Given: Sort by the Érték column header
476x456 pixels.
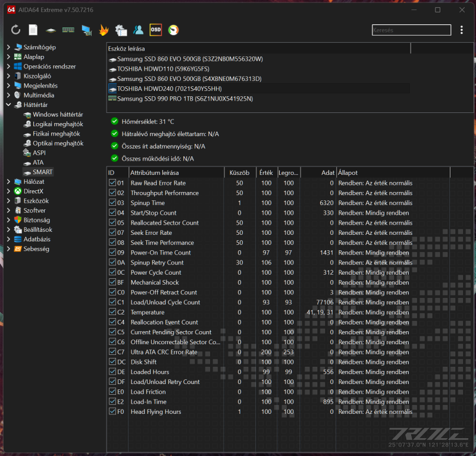Looking at the screenshot, I should point(266,172).
